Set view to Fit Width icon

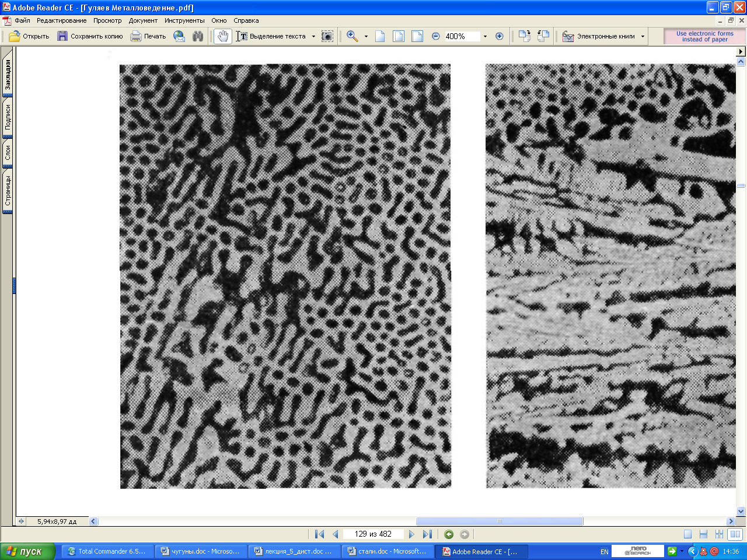click(417, 36)
